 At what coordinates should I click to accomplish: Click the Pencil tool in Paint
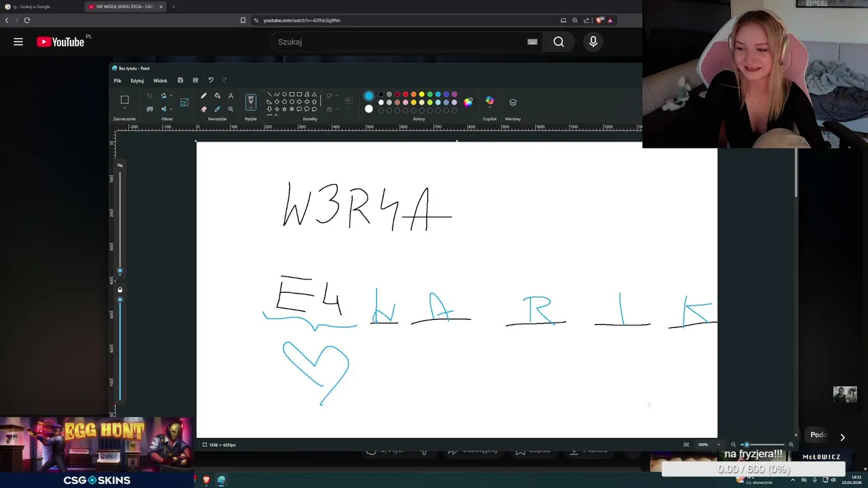click(x=203, y=96)
